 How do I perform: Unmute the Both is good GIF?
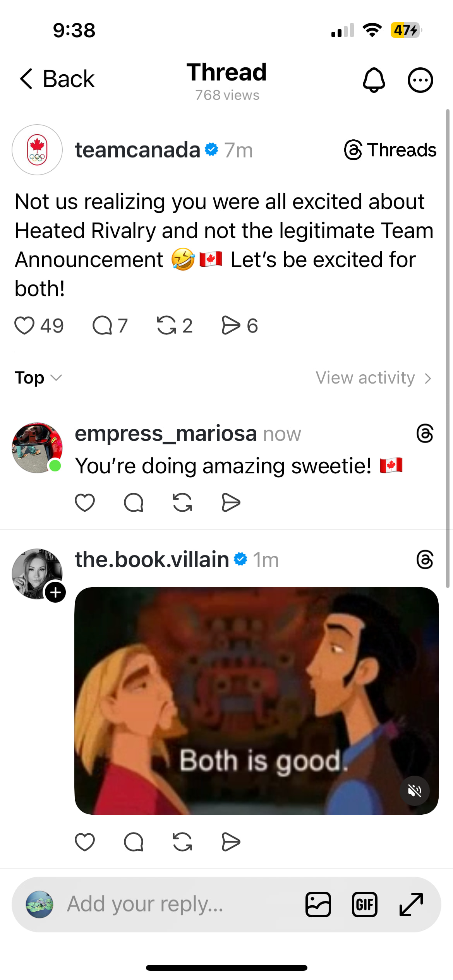pyautogui.click(x=415, y=791)
